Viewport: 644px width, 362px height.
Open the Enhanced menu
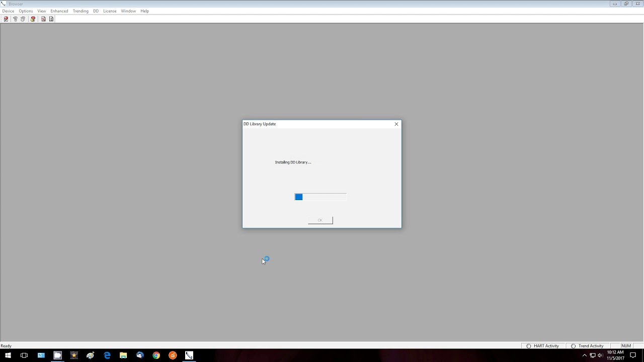point(59,11)
